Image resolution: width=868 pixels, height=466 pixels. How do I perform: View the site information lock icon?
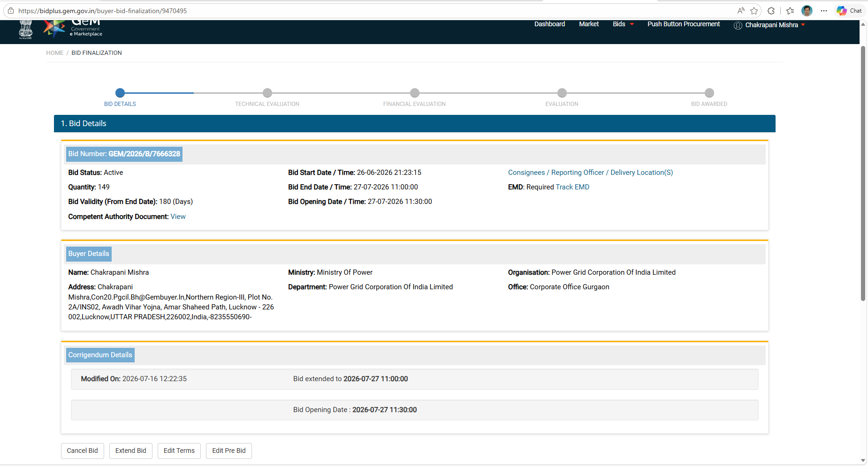[x=11, y=11]
